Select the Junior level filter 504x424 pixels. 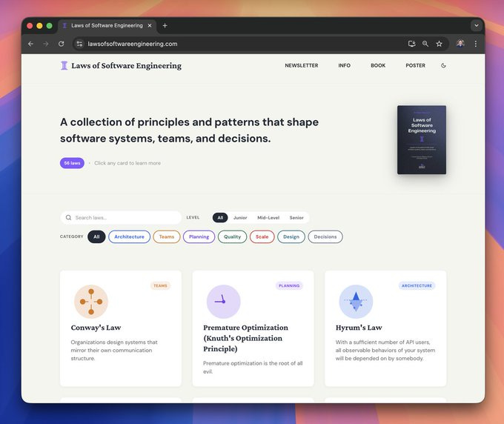pos(240,218)
